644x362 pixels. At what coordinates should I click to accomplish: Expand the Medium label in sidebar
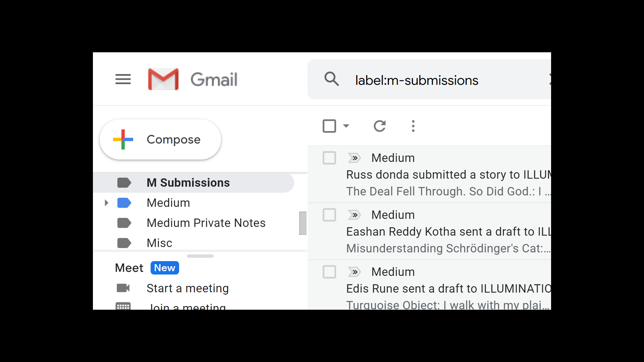(106, 203)
